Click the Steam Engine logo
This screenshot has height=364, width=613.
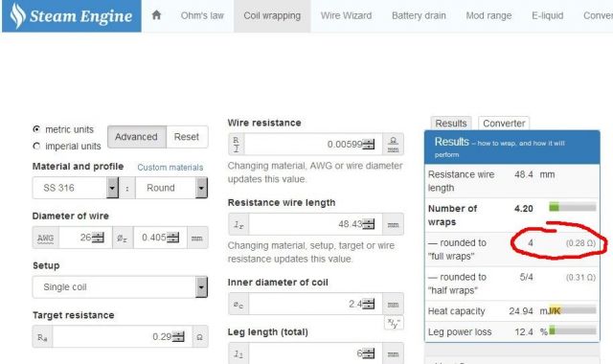(x=72, y=16)
